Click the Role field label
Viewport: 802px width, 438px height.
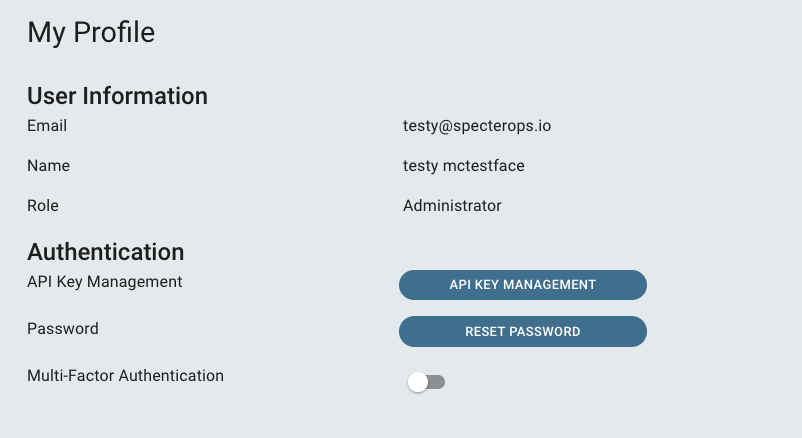pos(43,206)
